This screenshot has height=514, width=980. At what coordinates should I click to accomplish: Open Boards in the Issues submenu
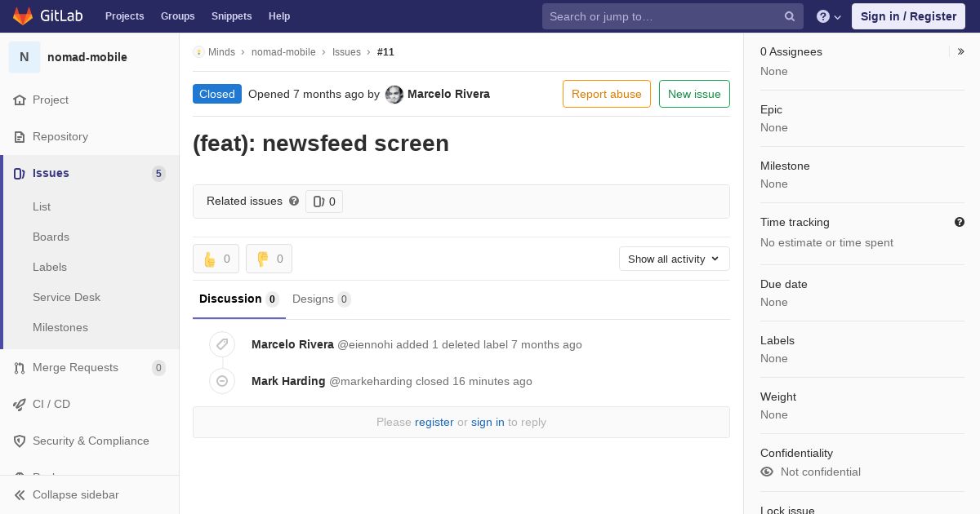pyautogui.click(x=51, y=237)
